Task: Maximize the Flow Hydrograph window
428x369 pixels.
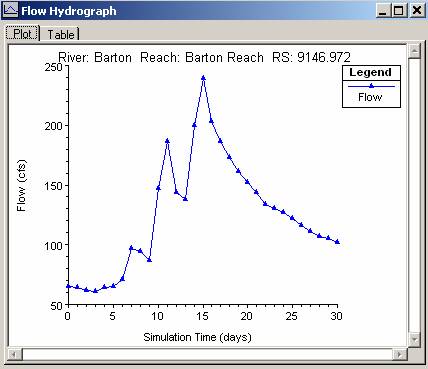Action: click(398, 11)
